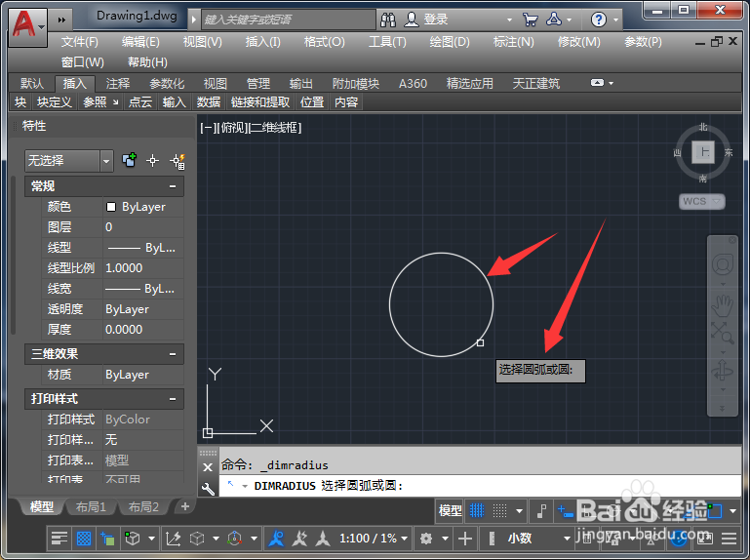Switch to the 默认 ribbon tab
This screenshot has height=560, width=750.
pos(32,83)
